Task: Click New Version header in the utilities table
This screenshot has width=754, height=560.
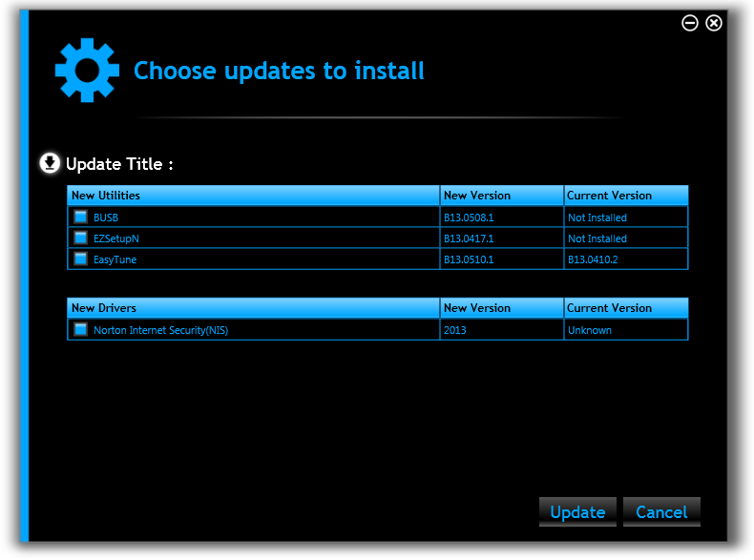Action: point(501,196)
